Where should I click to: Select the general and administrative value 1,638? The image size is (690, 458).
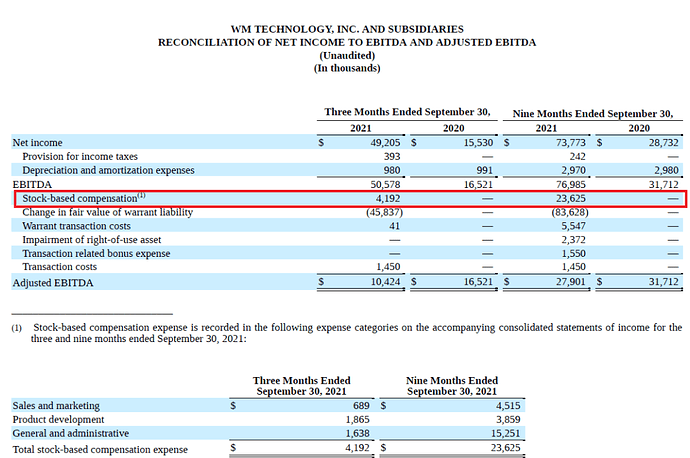pos(357,433)
